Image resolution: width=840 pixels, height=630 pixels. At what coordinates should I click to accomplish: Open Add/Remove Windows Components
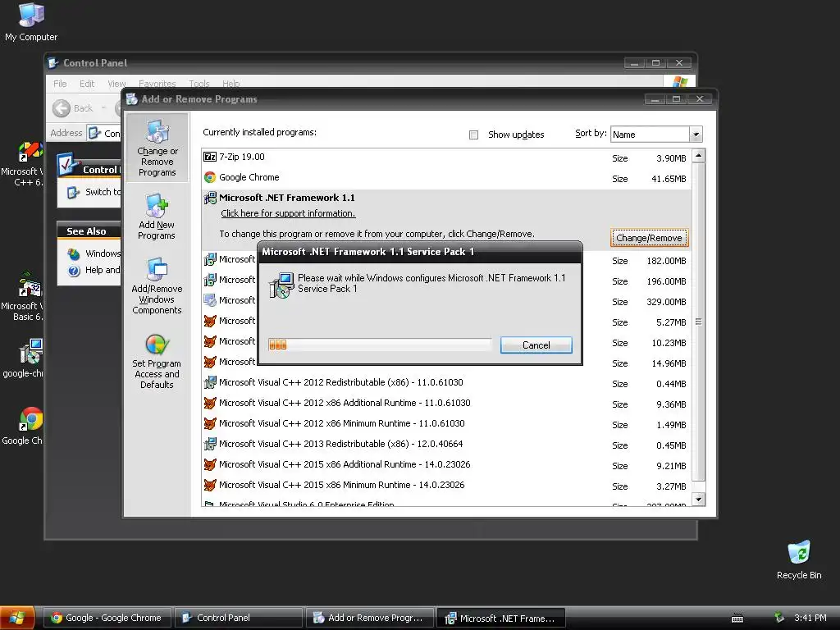(x=157, y=285)
